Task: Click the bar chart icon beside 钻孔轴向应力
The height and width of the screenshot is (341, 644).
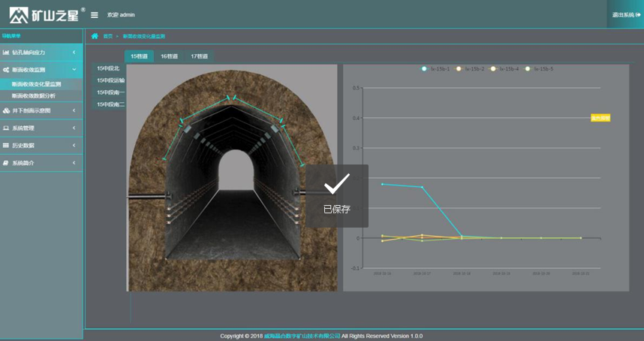Action: (6, 53)
